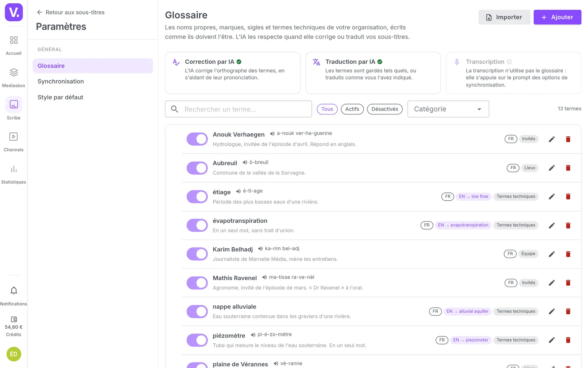Edit the étiage term
The height and width of the screenshot is (368, 588).
pyautogui.click(x=552, y=197)
